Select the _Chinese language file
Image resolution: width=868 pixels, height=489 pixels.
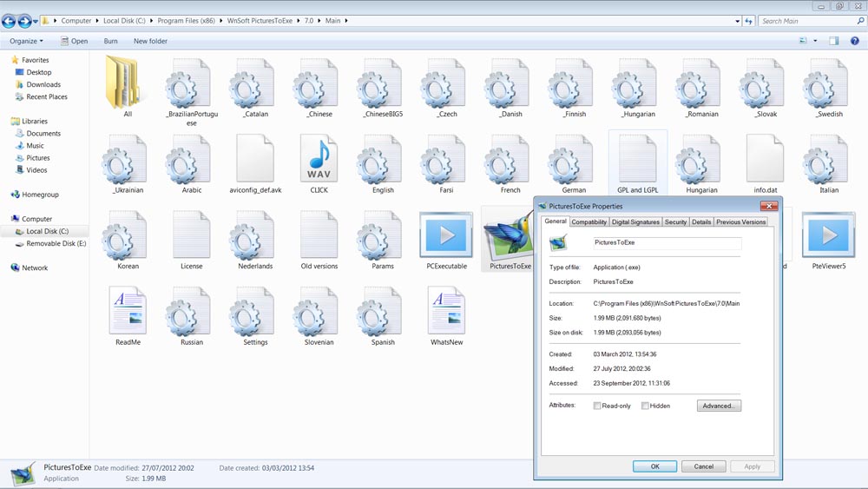click(316, 83)
